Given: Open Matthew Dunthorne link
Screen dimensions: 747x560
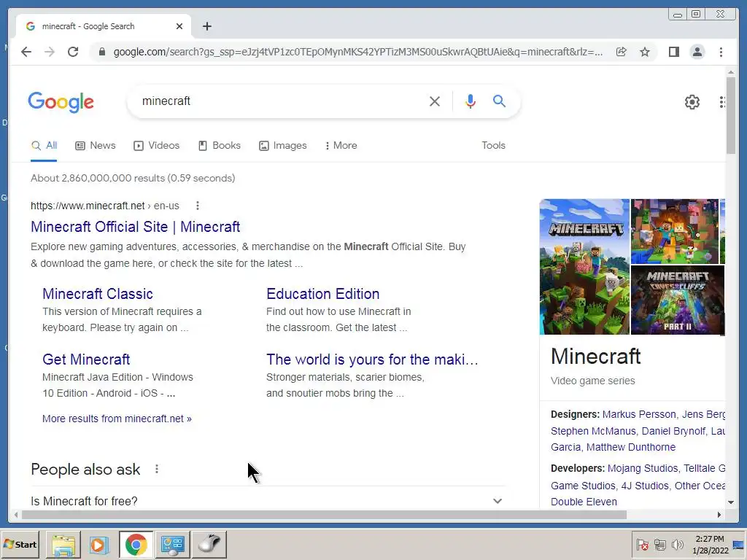Looking at the screenshot, I should pos(631,447).
